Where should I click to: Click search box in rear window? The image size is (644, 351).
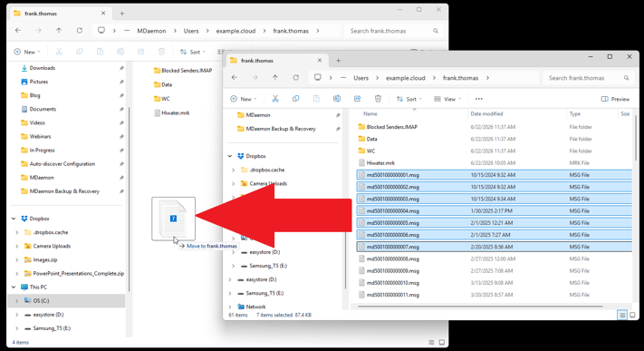click(392, 31)
